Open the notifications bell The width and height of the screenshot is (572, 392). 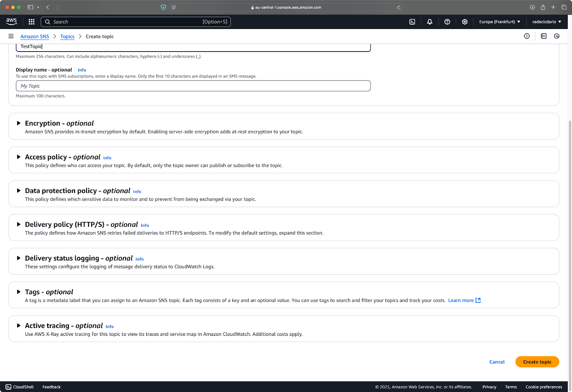(x=430, y=22)
